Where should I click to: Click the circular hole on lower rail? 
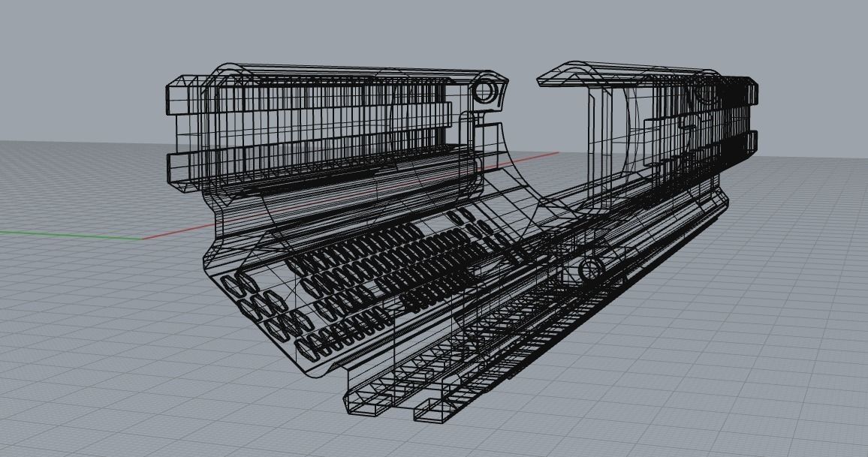[591, 271]
